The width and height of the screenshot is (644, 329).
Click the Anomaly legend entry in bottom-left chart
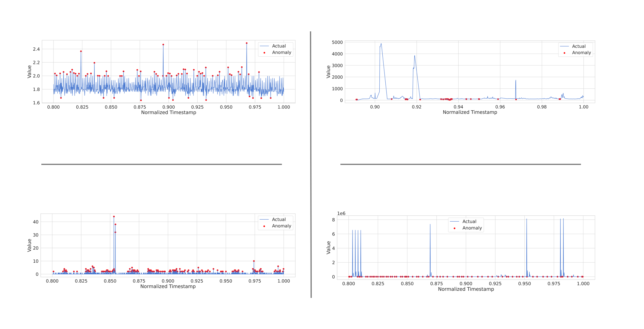[x=281, y=226]
